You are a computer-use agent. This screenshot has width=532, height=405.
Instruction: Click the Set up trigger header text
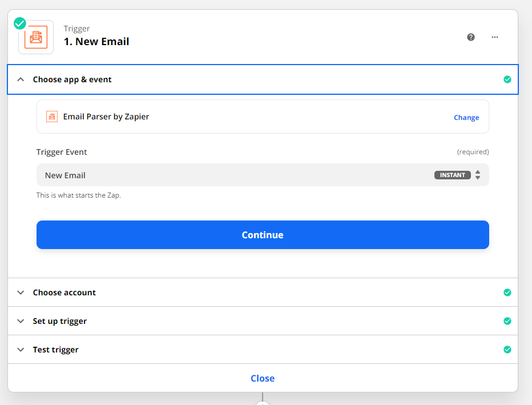(60, 321)
